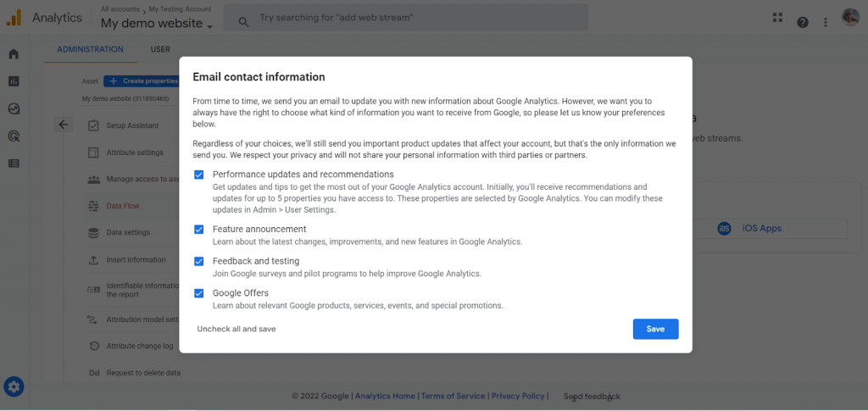Open Data Flow menu item
This screenshot has height=411, width=868.
point(123,206)
